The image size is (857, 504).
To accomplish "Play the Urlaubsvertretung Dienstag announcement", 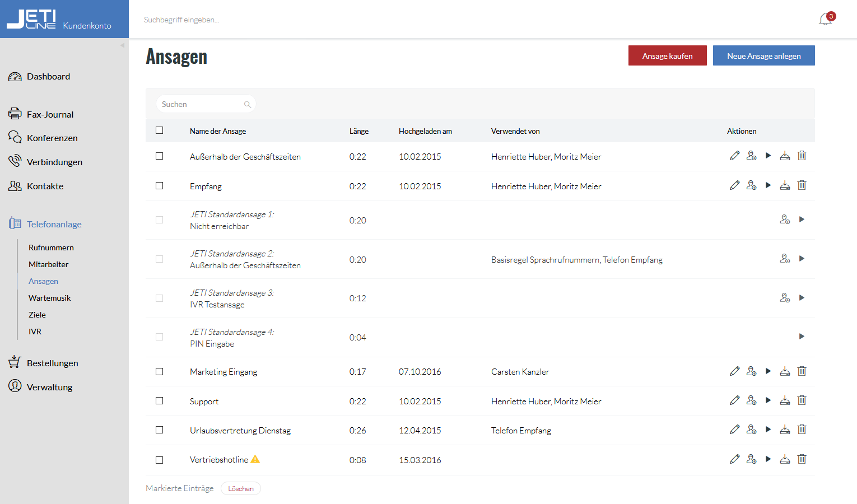I will point(768,430).
